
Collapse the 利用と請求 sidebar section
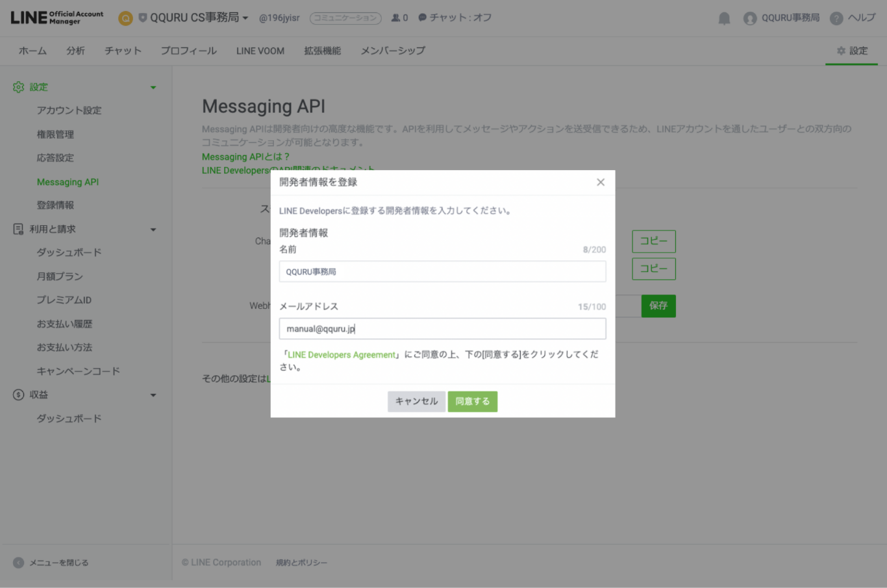tap(153, 230)
